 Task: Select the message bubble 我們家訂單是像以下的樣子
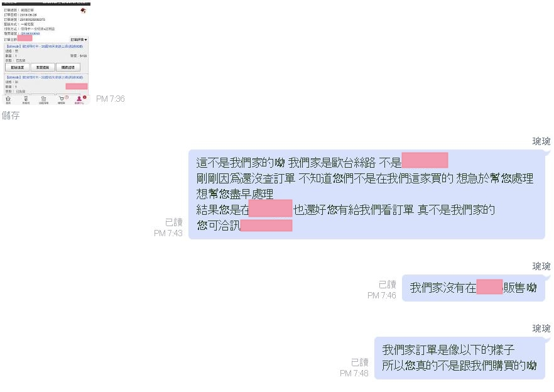[460, 357]
